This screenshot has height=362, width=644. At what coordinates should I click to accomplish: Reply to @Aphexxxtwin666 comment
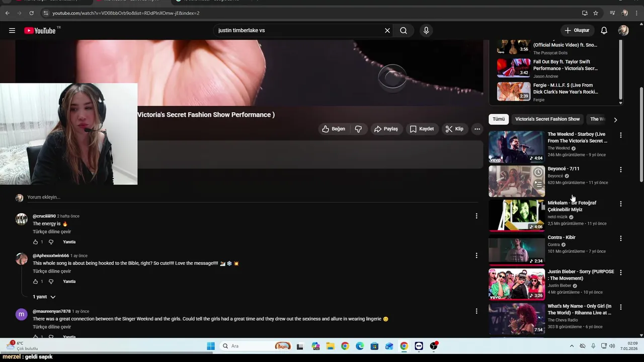click(69, 282)
